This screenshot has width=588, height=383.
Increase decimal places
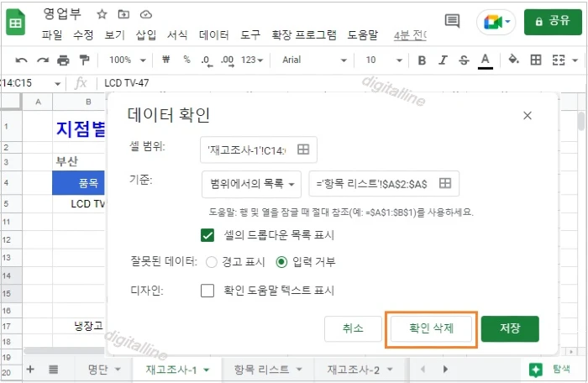point(228,60)
